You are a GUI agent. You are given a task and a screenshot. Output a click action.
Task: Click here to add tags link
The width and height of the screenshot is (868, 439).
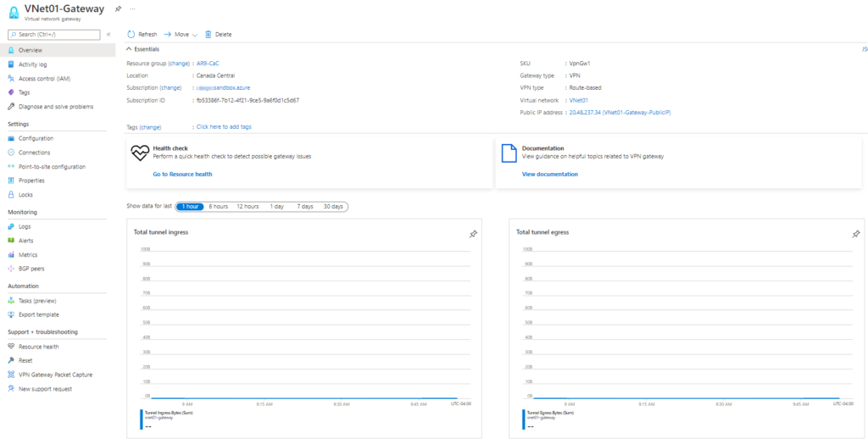pos(224,127)
